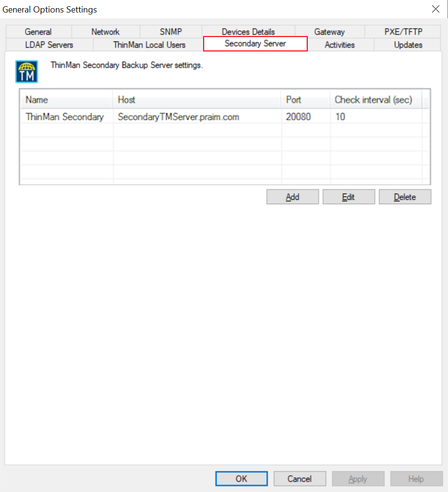
Task: Switch to the General tab
Action: pyautogui.click(x=38, y=32)
